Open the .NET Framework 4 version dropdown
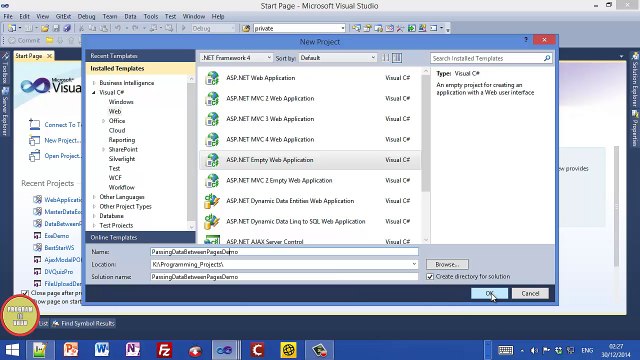This screenshot has width=640, height=360. point(269,58)
